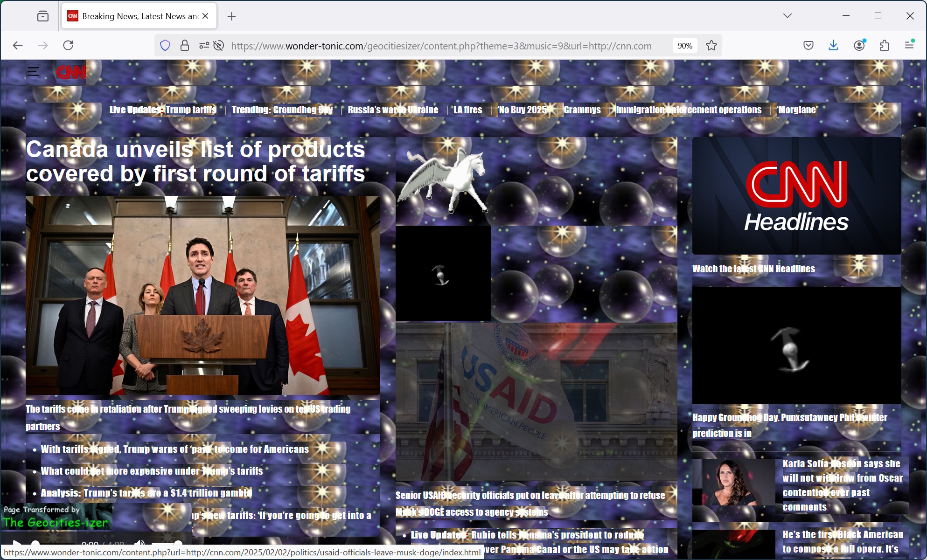Click the USAID flag story image
This screenshot has height=560, width=927.
click(537, 402)
